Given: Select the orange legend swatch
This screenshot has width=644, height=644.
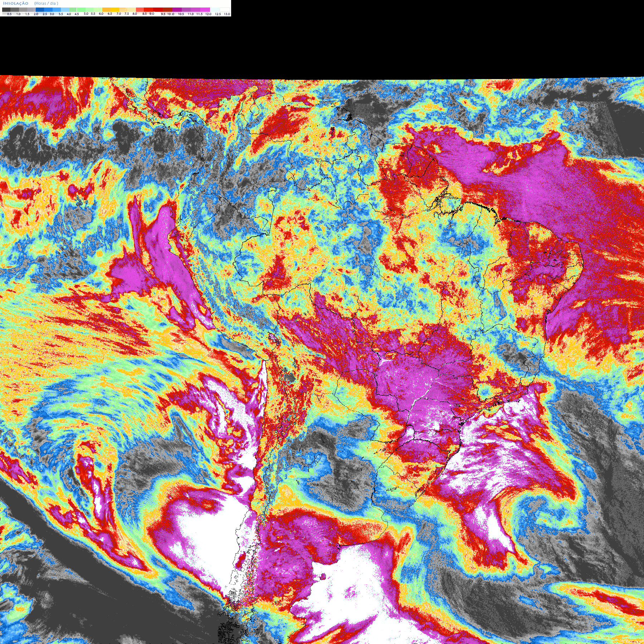Looking at the screenshot, I should [x=106, y=10].
